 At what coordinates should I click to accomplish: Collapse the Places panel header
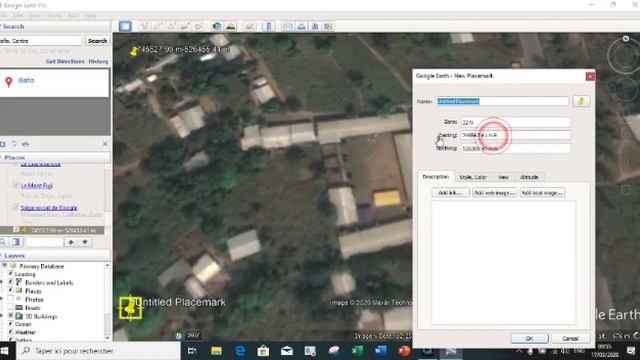click(x=55, y=158)
